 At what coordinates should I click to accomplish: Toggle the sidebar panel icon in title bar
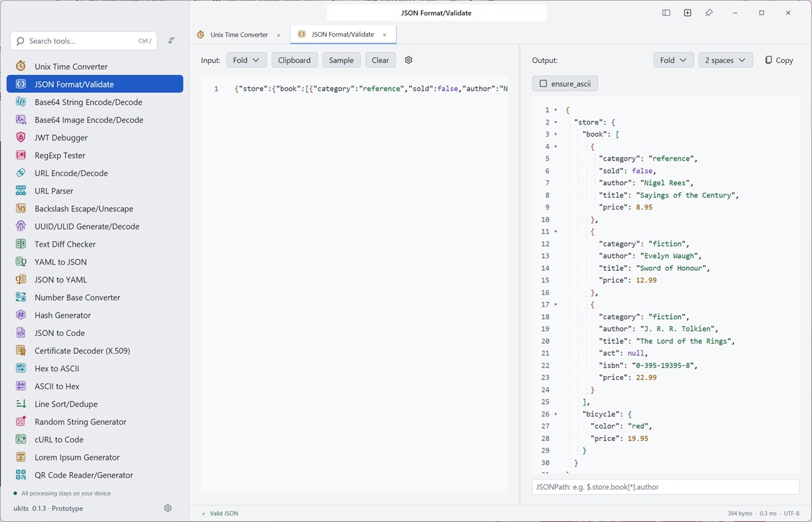click(x=666, y=13)
